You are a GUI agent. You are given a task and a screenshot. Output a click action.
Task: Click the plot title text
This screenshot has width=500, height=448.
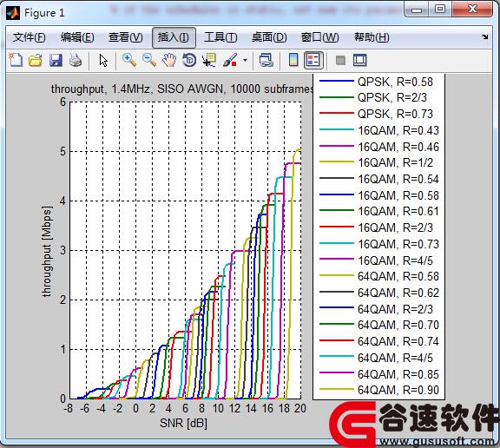(182, 89)
